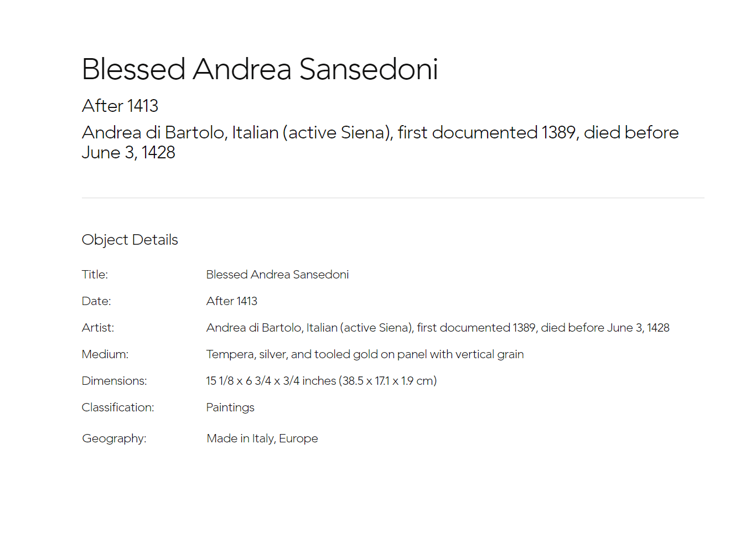Open the Paintings classification value
This screenshot has width=756, height=547.
pos(230,407)
